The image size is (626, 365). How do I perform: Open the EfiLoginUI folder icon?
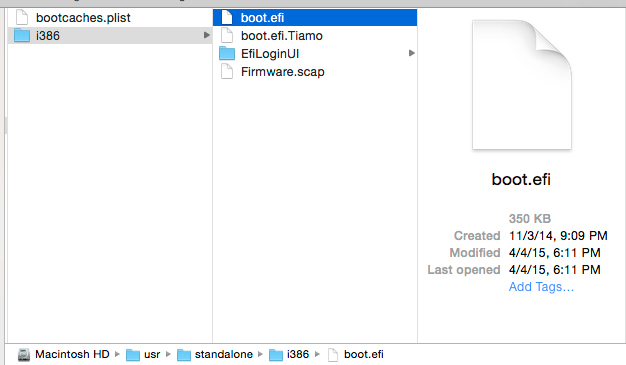227,54
